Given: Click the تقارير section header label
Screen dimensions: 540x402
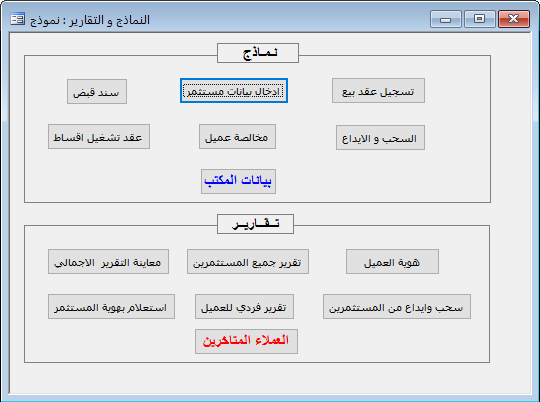Looking at the screenshot, I should click(256, 224).
